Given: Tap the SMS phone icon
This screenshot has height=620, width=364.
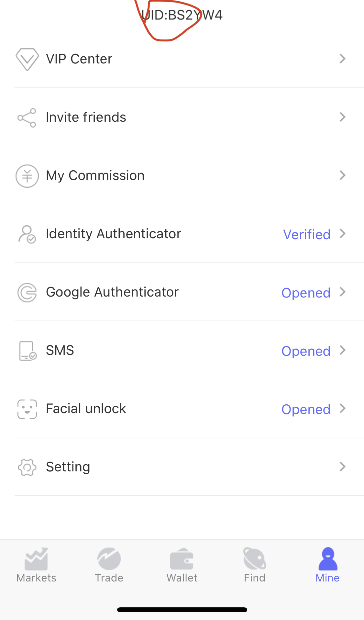Looking at the screenshot, I should (x=28, y=351).
